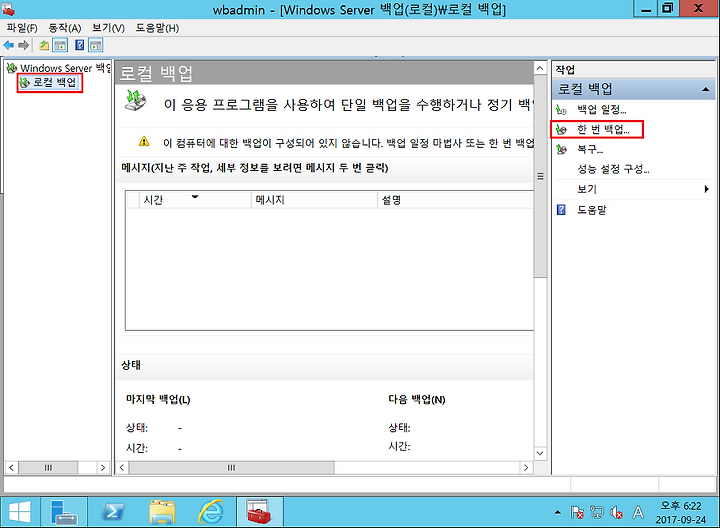
Task: Open the 보기(V) menu
Action: point(108,28)
